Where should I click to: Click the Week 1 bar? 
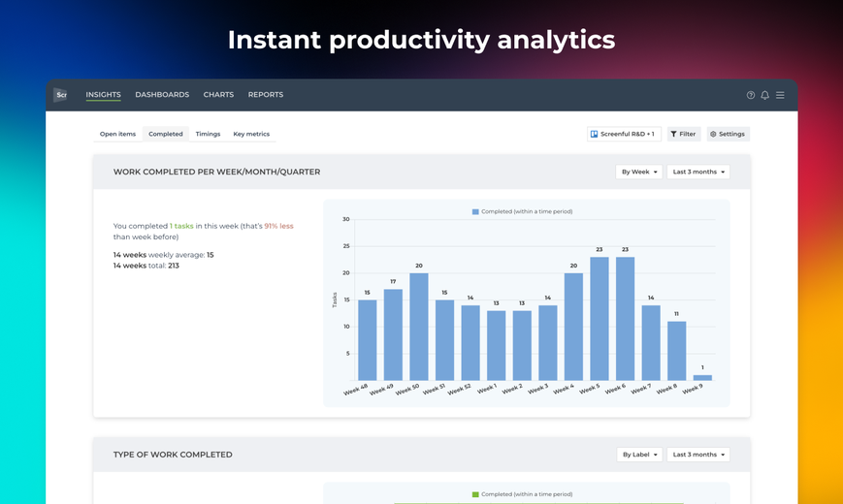(x=497, y=345)
